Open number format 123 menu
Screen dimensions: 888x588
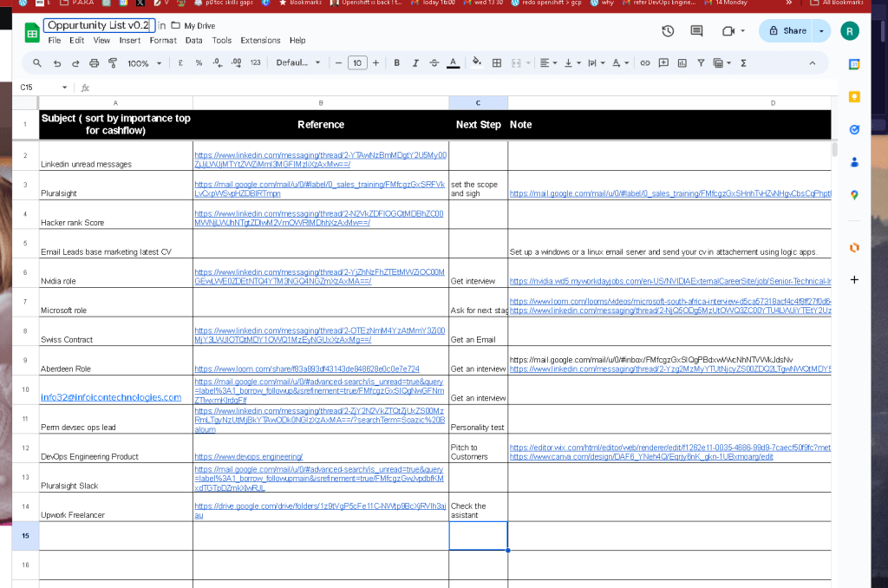tap(256, 63)
